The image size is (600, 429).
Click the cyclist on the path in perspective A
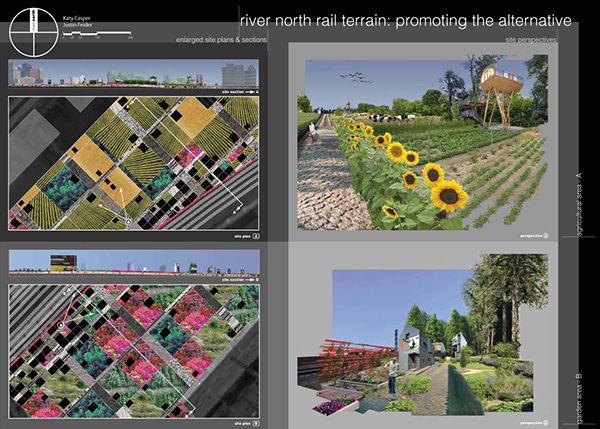coord(313,133)
